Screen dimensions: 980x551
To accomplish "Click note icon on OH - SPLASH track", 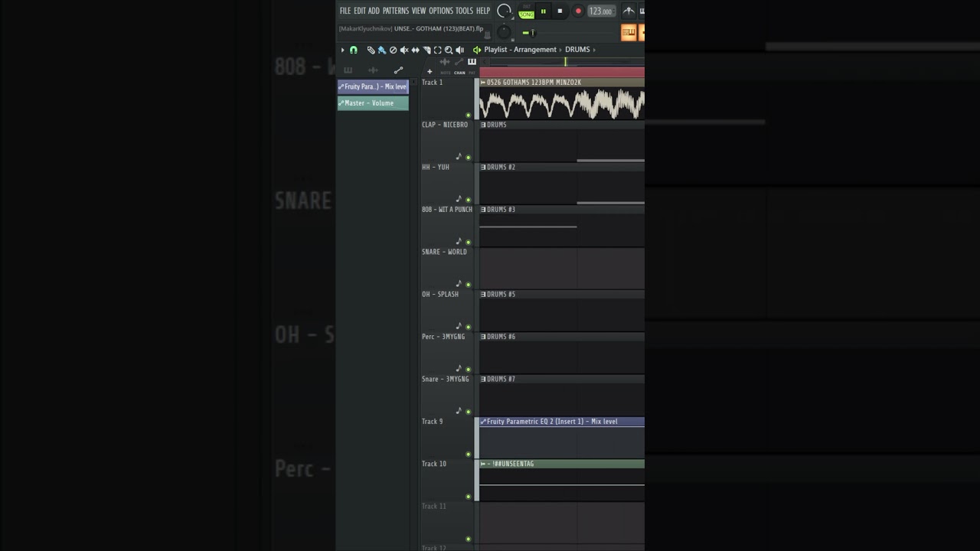I will 459,325.
